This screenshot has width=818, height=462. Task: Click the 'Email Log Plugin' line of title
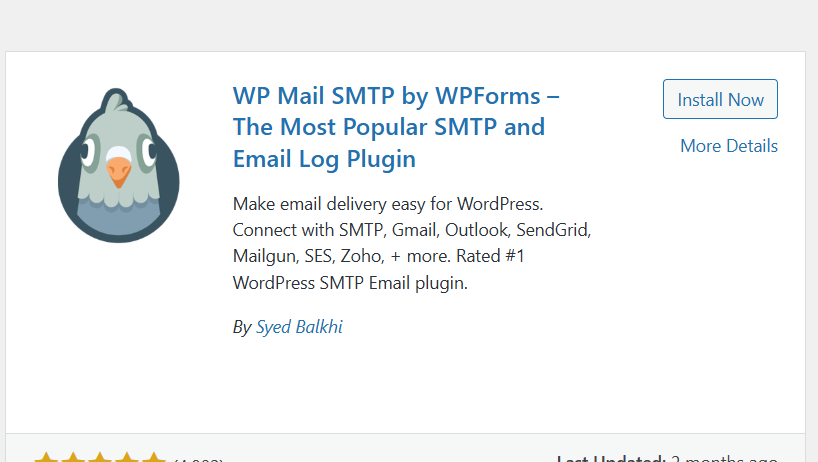pyautogui.click(x=324, y=159)
